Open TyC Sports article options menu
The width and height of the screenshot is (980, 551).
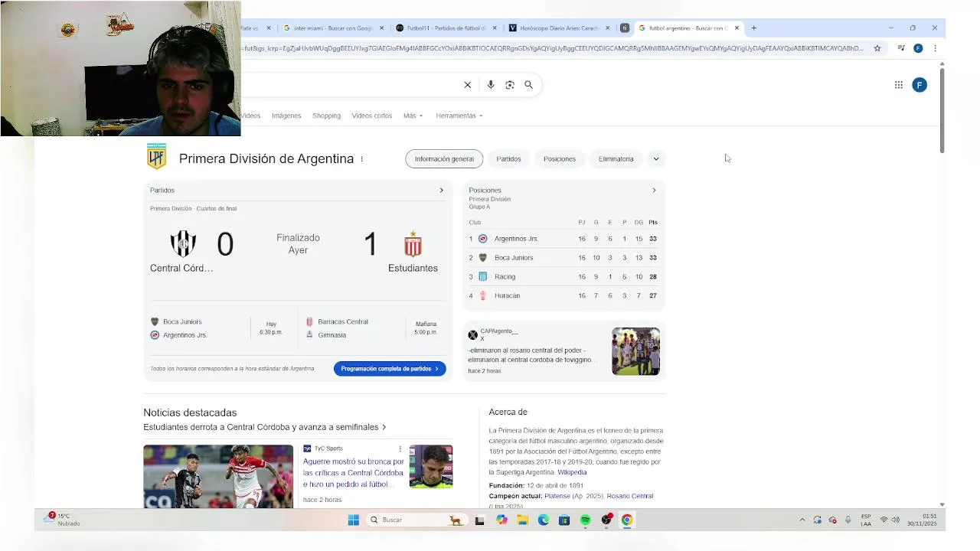click(x=400, y=448)
